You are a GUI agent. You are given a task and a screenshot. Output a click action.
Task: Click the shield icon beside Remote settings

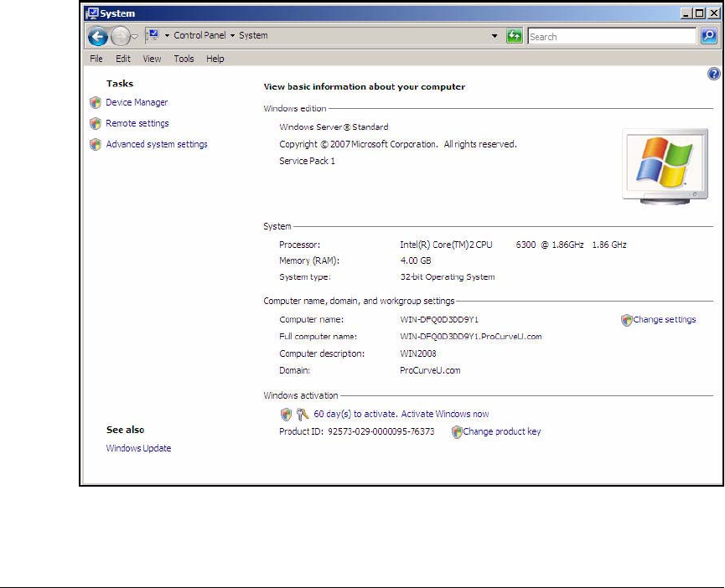coord(96,123)
